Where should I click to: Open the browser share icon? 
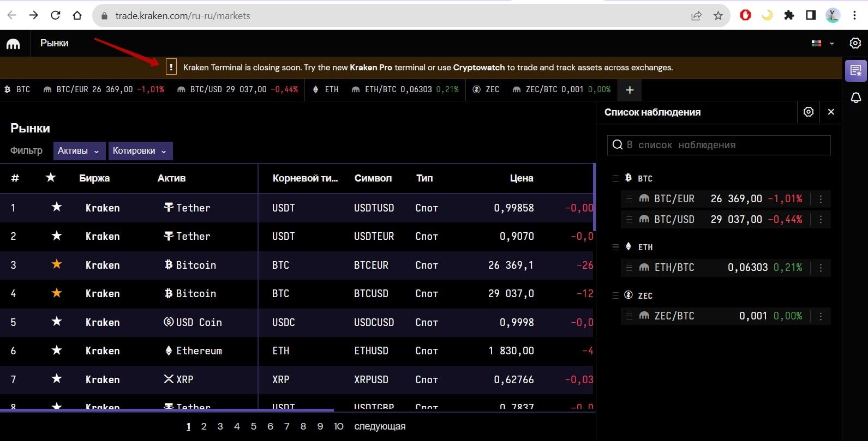pyautogui.click(x=696, y=16)
